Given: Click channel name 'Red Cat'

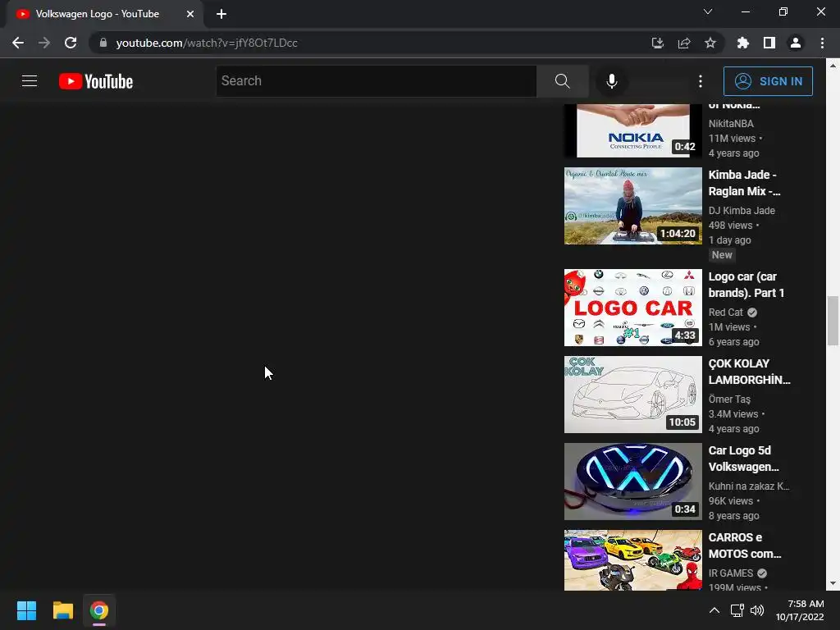Looking at the screenshot, I should point(725,313).
